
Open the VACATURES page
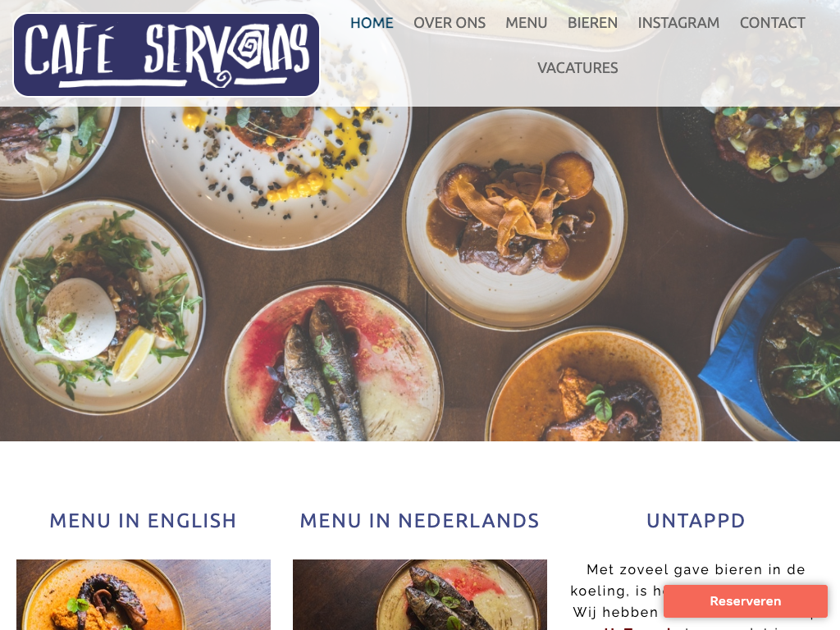point(577,68)
